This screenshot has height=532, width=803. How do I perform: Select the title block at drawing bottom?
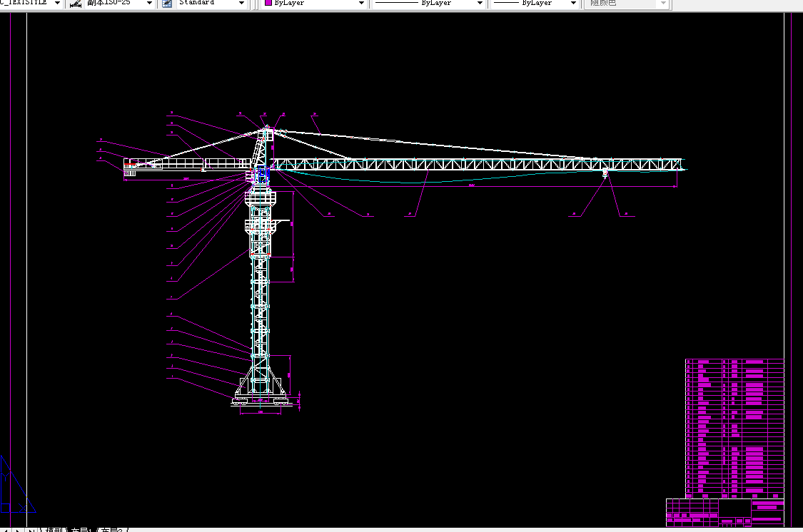pyautogui.click(x=724, y=512)
